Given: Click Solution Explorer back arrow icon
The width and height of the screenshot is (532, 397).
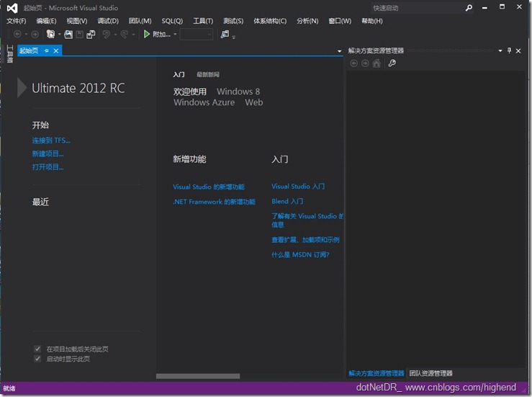Looking at the screenshot, I should pyautogui.click(x=353, y=63).
